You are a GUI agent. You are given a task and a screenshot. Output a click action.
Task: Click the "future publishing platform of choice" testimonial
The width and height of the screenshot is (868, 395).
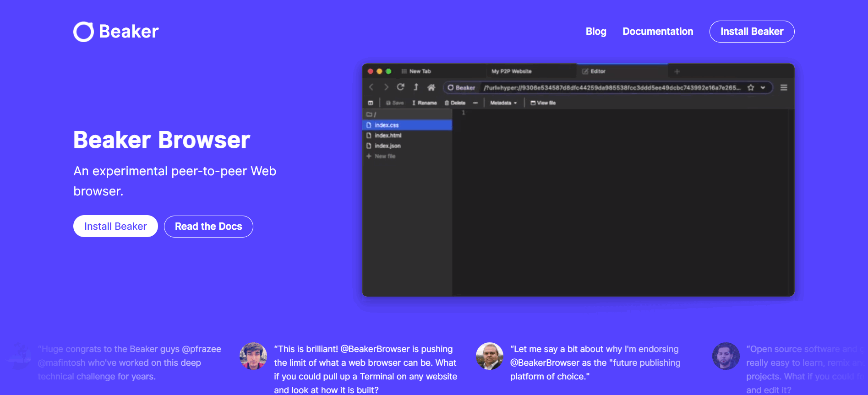595,363
